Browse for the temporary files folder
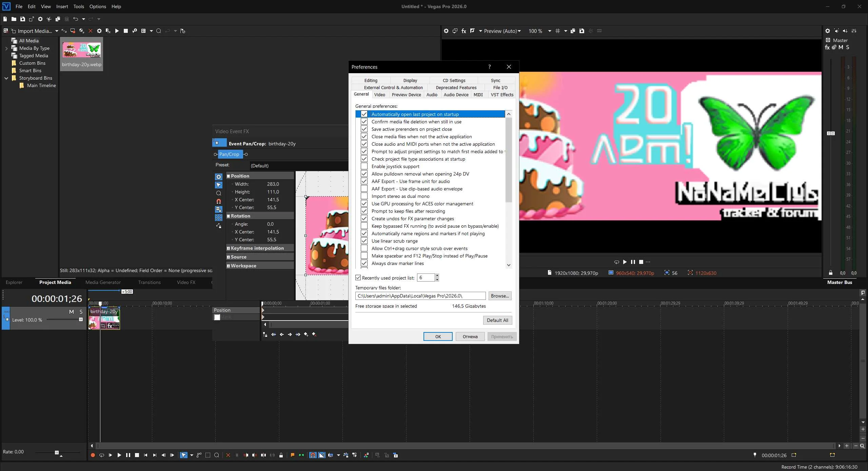868x471 pixels. coord(500,296)
